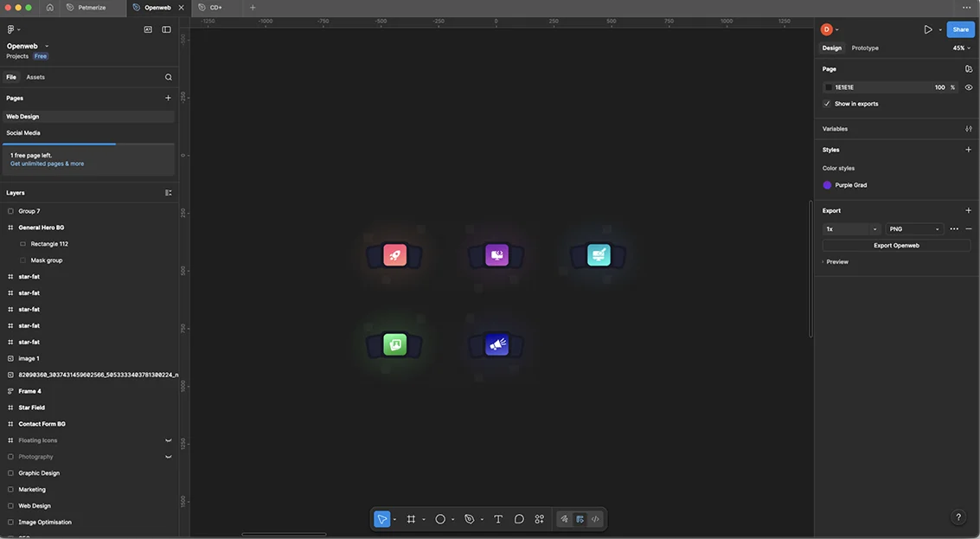Select the Pen tool
This screenshot has height=539, width=980.
(x=470, y=519)
